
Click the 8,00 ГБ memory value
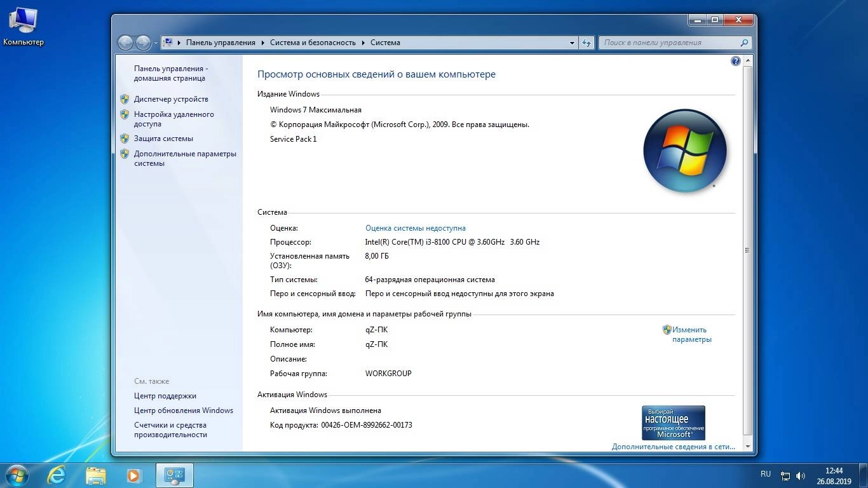click(377, 256)
